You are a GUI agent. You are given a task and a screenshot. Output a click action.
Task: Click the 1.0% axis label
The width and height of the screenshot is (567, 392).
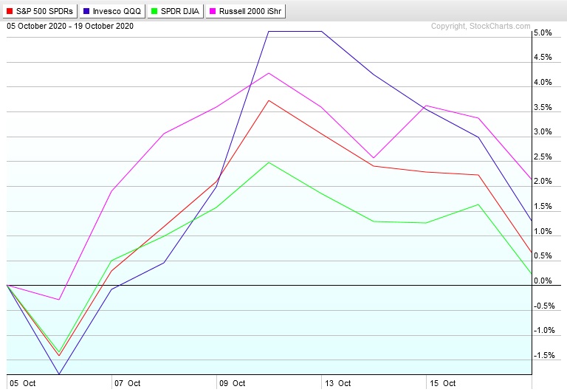pos(543,232)
